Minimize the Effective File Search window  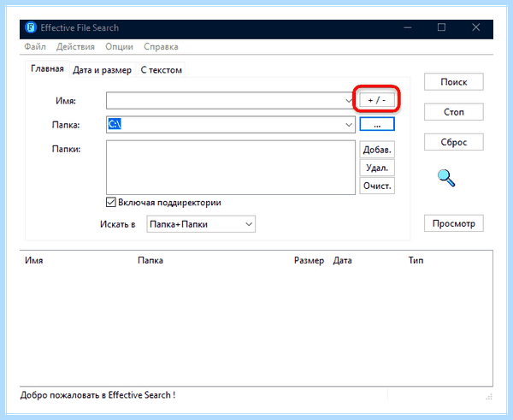[x=408, y=27]
